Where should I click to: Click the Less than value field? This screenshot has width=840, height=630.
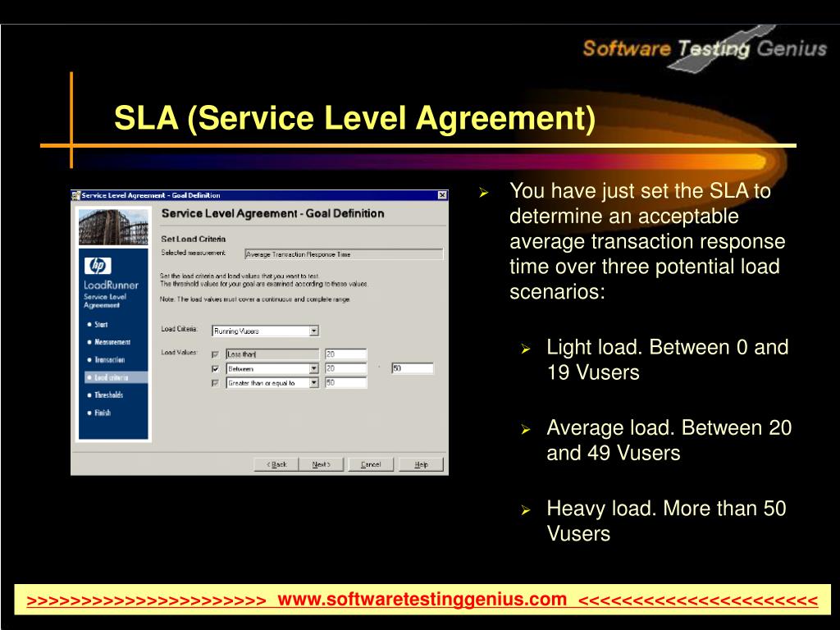pyautogui.click(x=345, y=354)
